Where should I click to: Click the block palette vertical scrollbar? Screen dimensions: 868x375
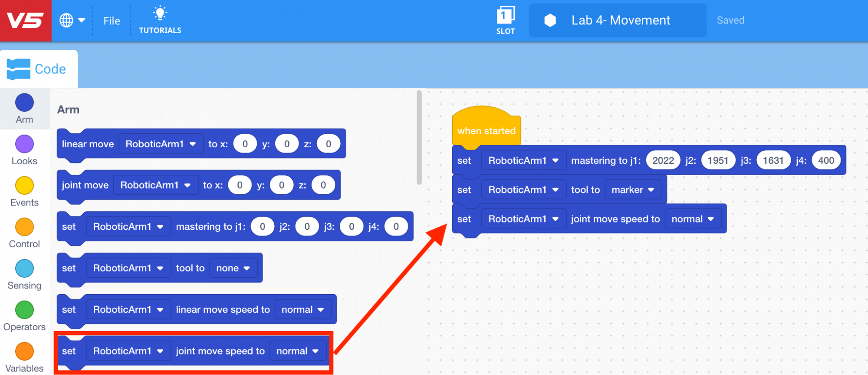419,137
